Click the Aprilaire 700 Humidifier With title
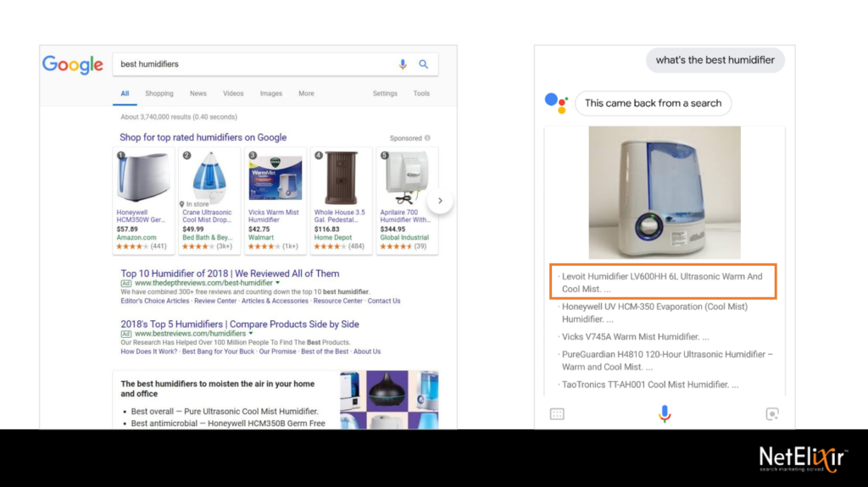Screen dimensions: 868x487 [x=404, y=216]
